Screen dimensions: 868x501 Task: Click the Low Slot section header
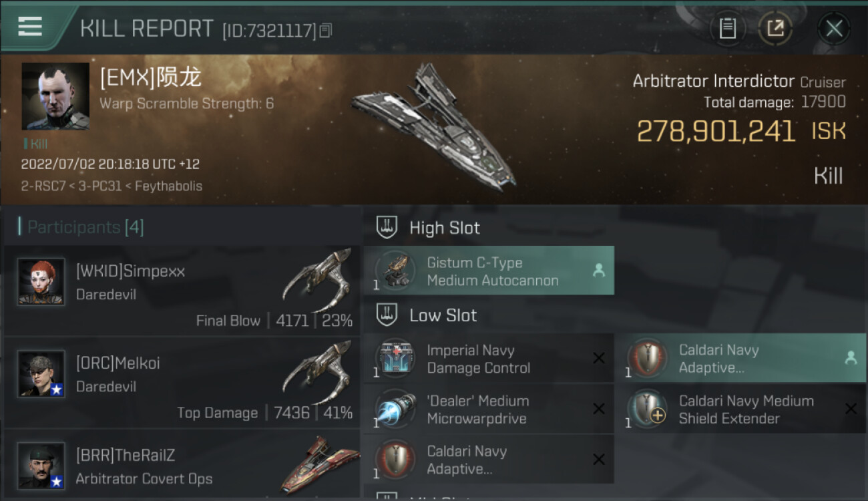[443, 315]
